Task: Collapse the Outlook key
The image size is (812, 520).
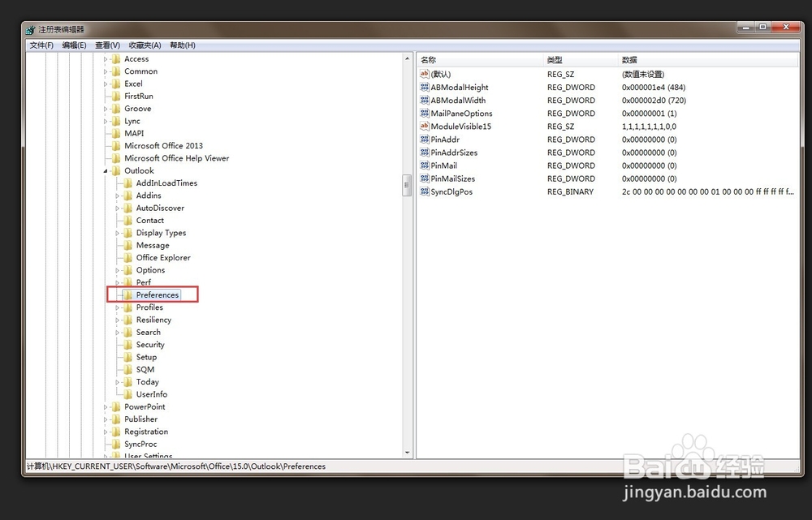Action: pyautogui.click(x=106, y=170)
